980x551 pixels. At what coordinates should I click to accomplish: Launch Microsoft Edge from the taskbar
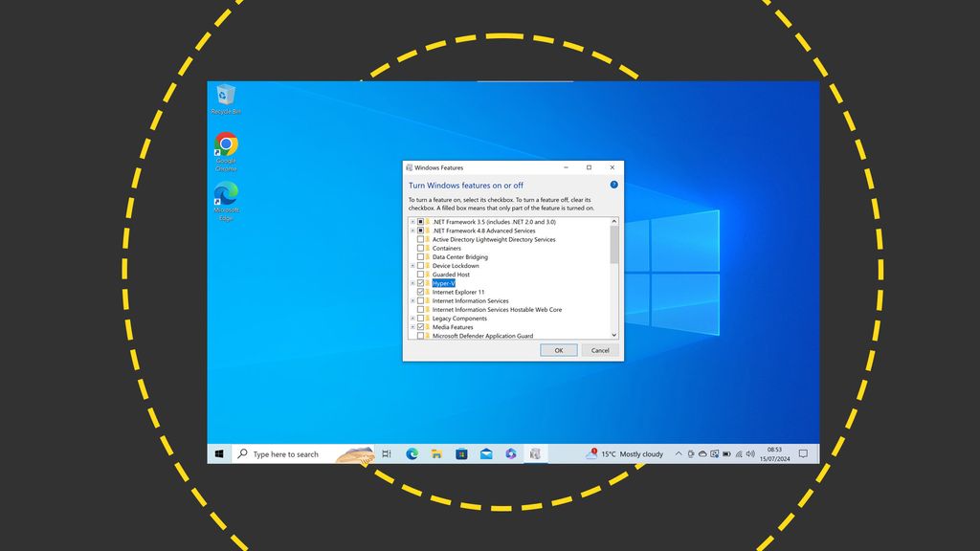tap(412, 453)
